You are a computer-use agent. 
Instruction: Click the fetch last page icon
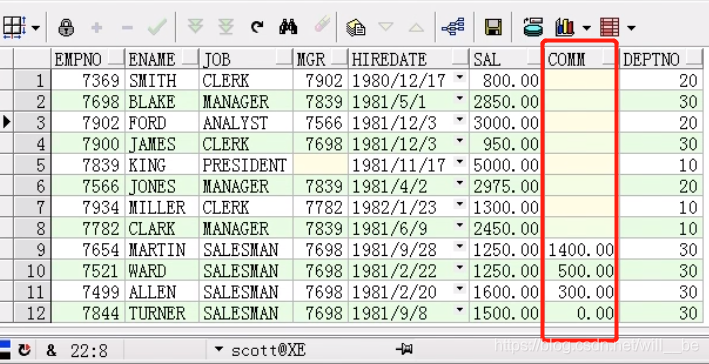(226, 27)
